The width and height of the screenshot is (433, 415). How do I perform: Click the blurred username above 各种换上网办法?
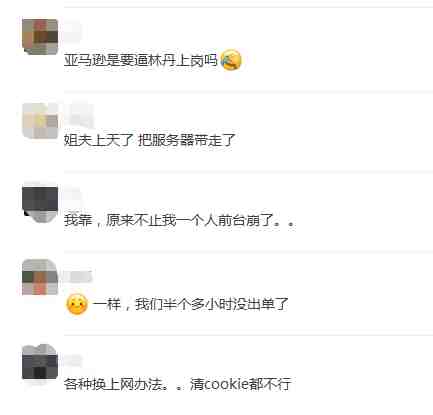point(73,361)
